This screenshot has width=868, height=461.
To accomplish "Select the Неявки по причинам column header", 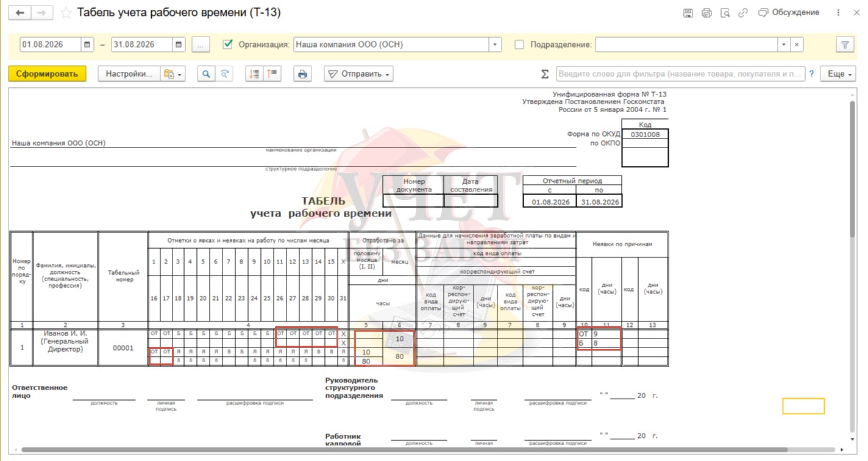I will click(x=622, y=245).
